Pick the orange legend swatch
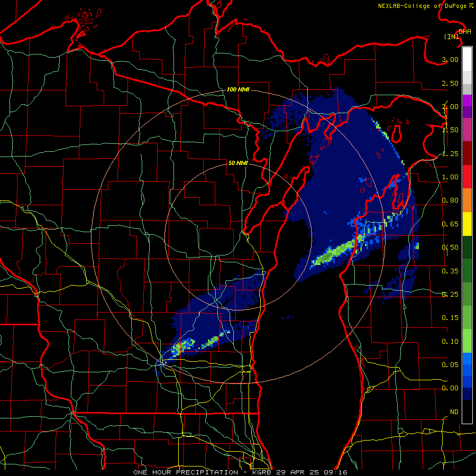 click(467, 200)
